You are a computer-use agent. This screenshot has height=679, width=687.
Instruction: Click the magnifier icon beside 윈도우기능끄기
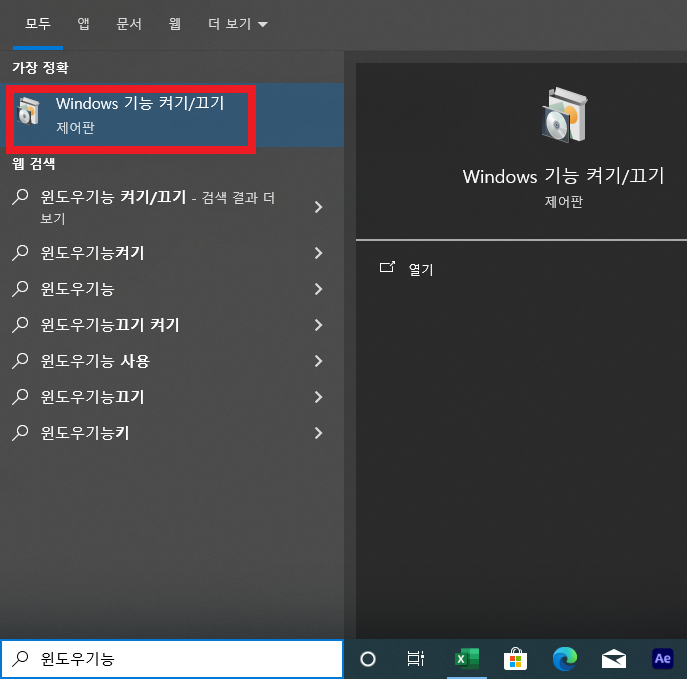pyautogui.click(x=20, y=397)
